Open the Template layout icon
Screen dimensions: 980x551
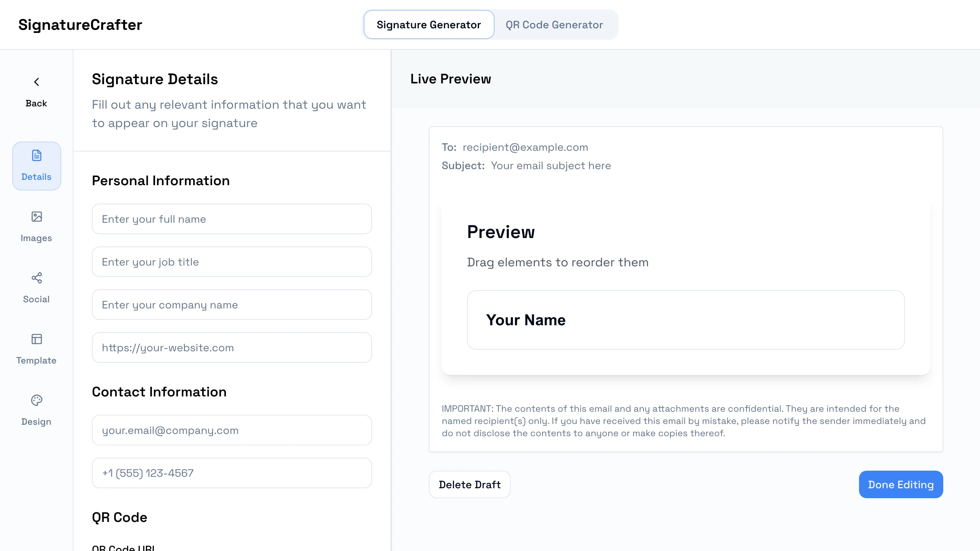36,348
